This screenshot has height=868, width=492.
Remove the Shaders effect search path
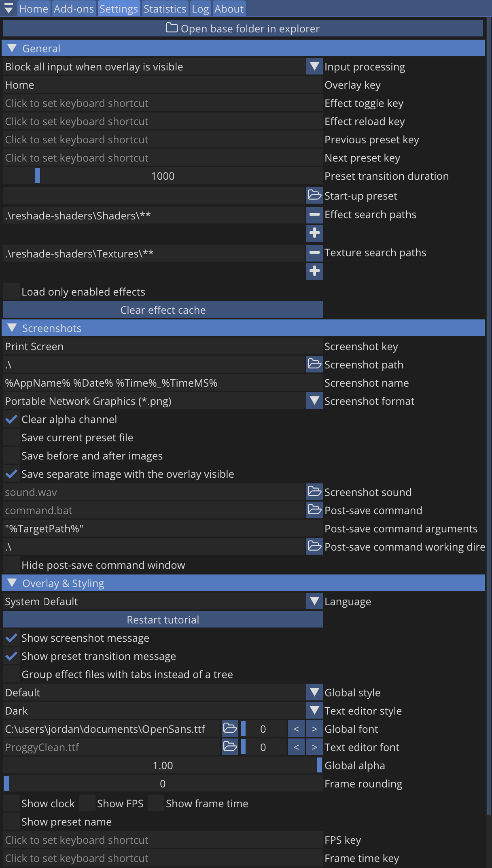pos(314,215)
